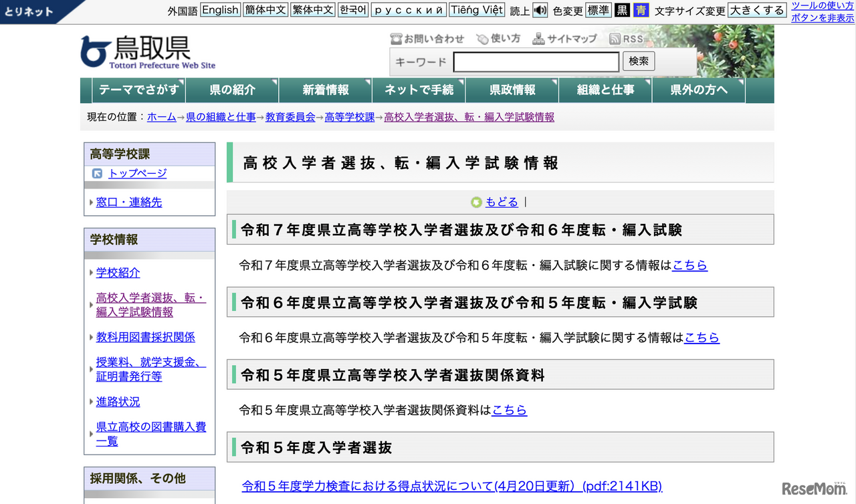Hide toolbar via ボタンを非表示 link
Viewport: 856px width, 504px height.
pos(822,18)
